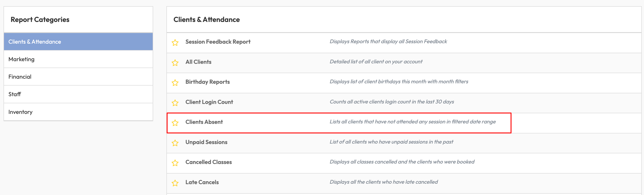Click star beside Cancelled Classes
This screenshot has height=195, width=644.
(175, 163)
